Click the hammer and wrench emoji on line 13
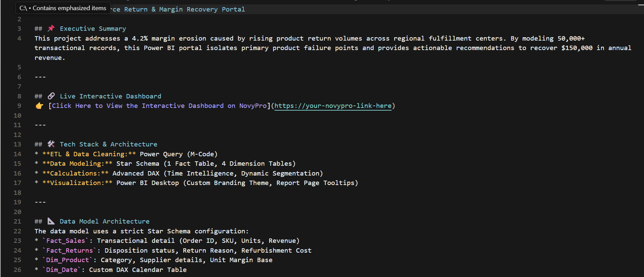This screenshot has width=644, height=277. tap(51, 144)
